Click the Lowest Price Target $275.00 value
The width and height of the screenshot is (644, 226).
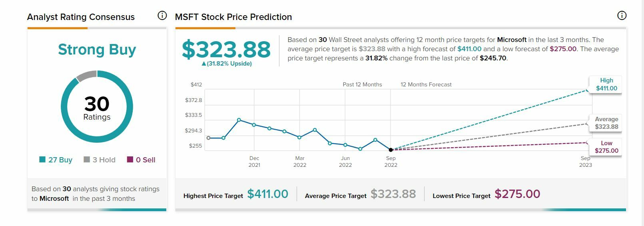tap(517, 194)
